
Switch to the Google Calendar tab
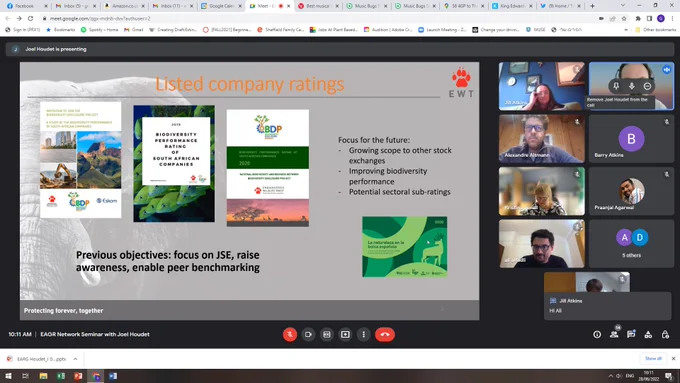click(x=220, y=6)
